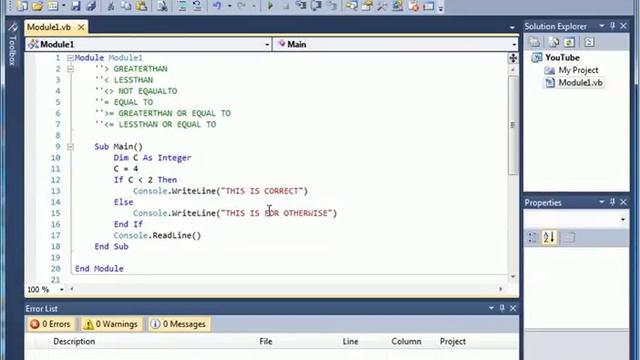Click the editor split window handle
This screenshot has width=640, height=360.
pos(513,58)
